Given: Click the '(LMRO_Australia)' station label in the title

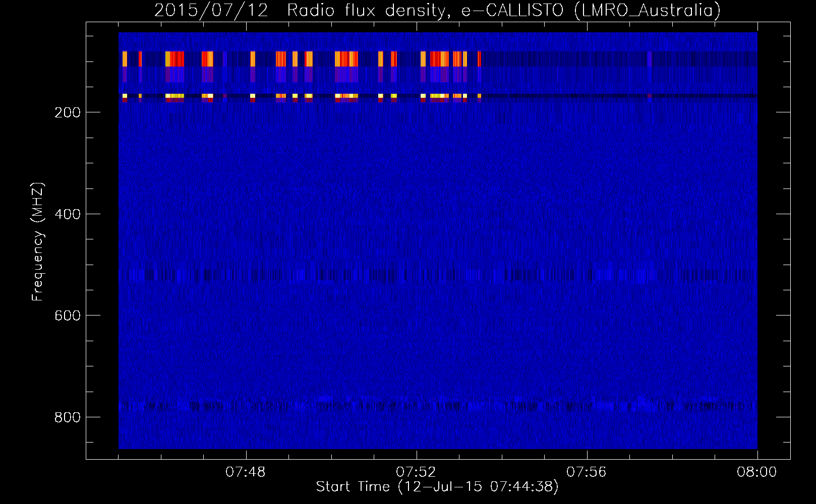Looking at the screenshot, I should point(648,11).
